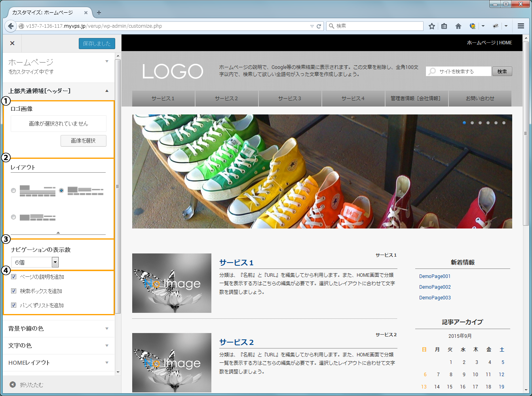Click the sneakers slideshow image
Viewport: 532px width, 396px height.
click(x=322, y=171)
